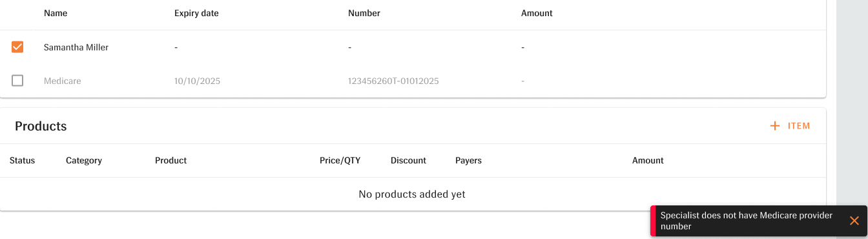Click the plus icon beside ITEM
The height and width of the screenshot is (239, 868).
(775, 126)
